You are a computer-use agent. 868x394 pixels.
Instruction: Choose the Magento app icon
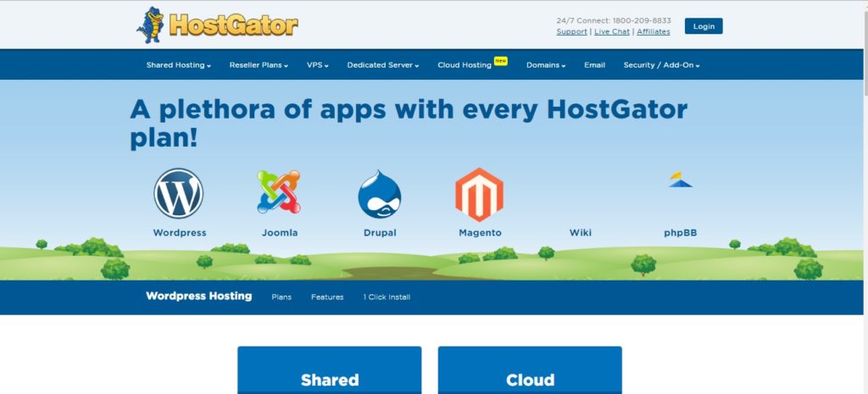click(x=480, y=195)
